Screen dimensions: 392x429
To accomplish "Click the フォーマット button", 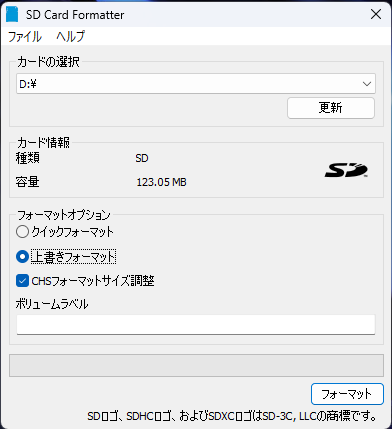I will point(347,394).
